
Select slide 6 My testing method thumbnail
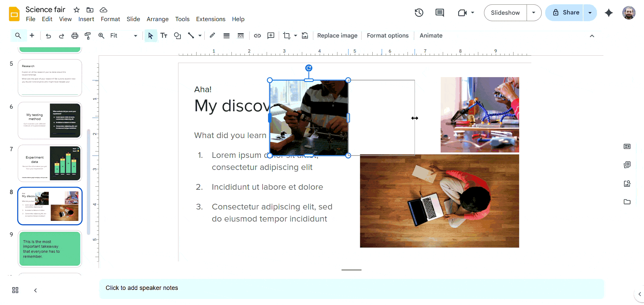50,121
